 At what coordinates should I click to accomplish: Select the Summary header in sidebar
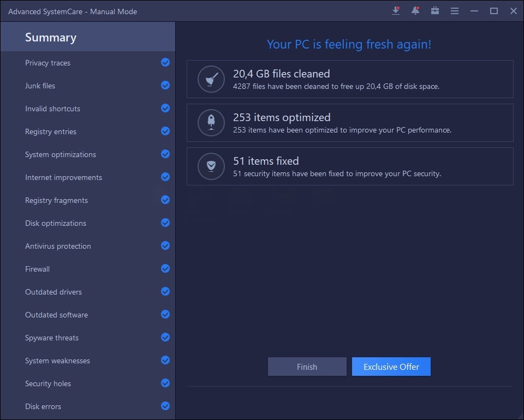(x=88, y=37)
